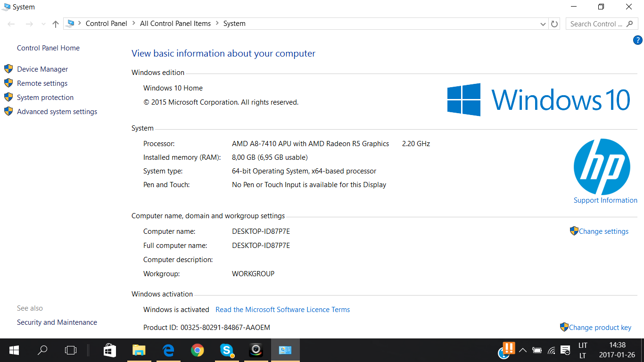The height and width of the screenshot is (362, 644).
Task: Click the System Control Panel taskbar button
Action: coord(285,350)
